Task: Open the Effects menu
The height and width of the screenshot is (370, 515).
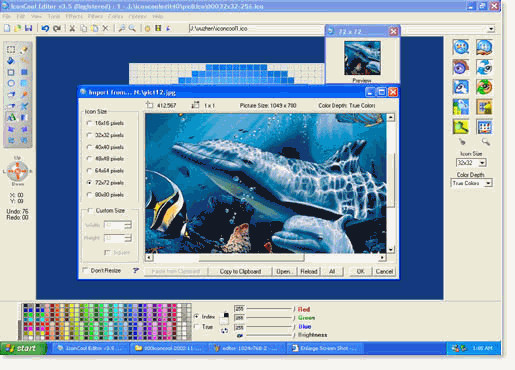Action: click(x=74, y=16)
